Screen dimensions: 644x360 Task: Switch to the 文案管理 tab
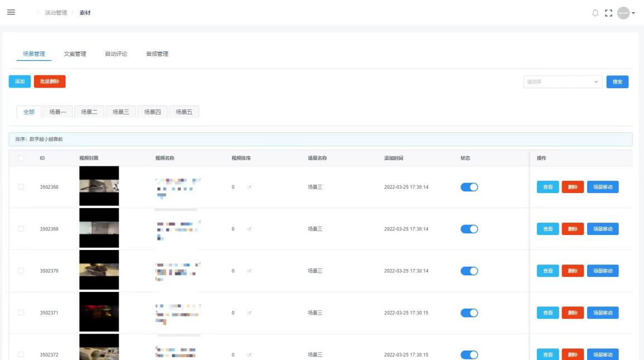pos(75,54)
